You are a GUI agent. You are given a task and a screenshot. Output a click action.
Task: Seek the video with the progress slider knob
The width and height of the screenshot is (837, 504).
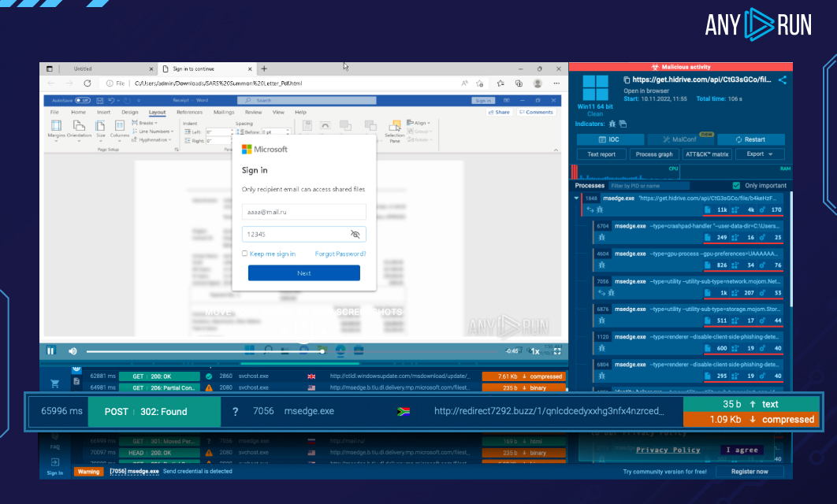[x=322, y=351]
